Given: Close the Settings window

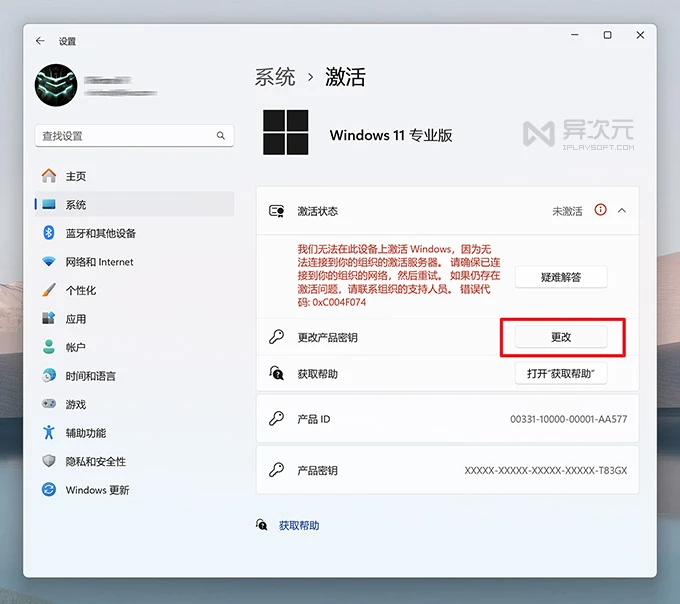Looking at the screenshot, I should (640, 35).
